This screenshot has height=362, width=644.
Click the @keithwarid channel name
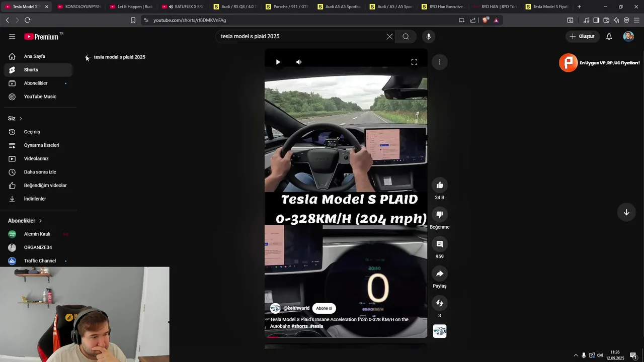click(x=296, y=308)
